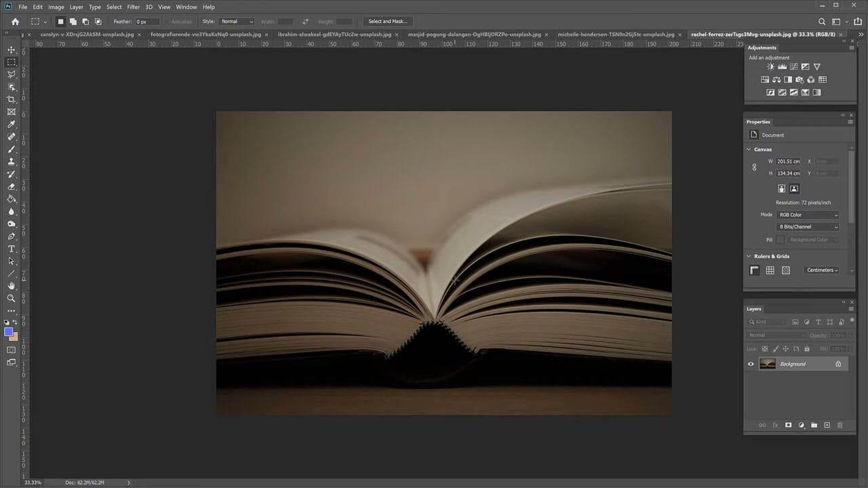Select the Eyedropper tool
Viewport: 868px width, 488px height.
[11, 123]
